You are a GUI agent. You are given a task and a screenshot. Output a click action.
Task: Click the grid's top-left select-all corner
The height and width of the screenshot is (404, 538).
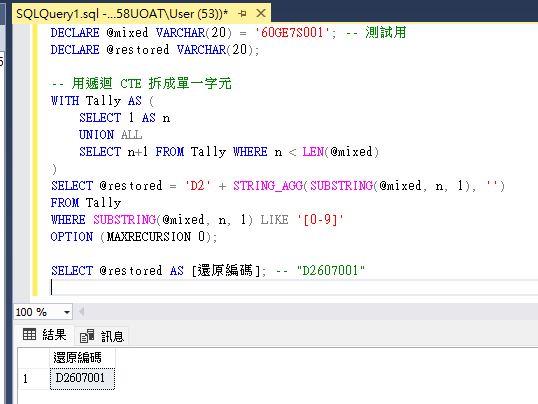[34, 358]
